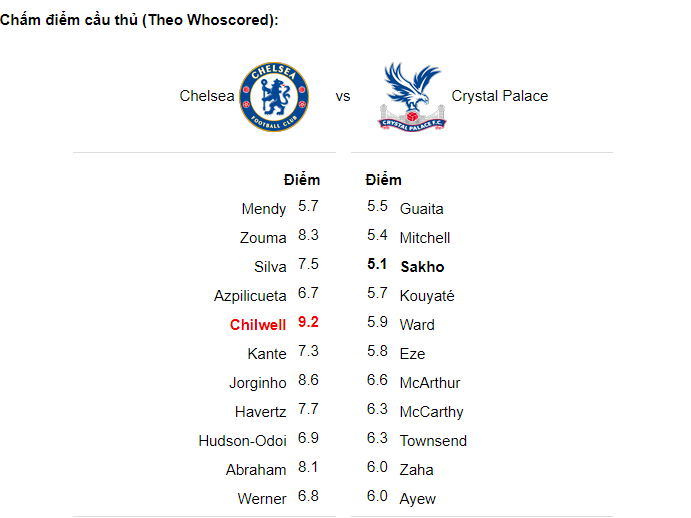Click the bold Sakho player name
Image resolution: width=691 pixels, height=518 pixels.
[x=422, y=267]
